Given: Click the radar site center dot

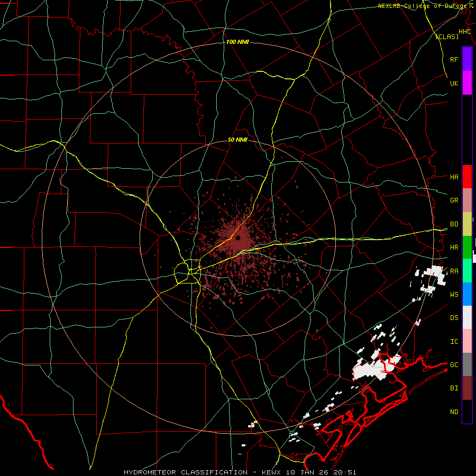Looking at the screenshot, I should click(237, 237).
